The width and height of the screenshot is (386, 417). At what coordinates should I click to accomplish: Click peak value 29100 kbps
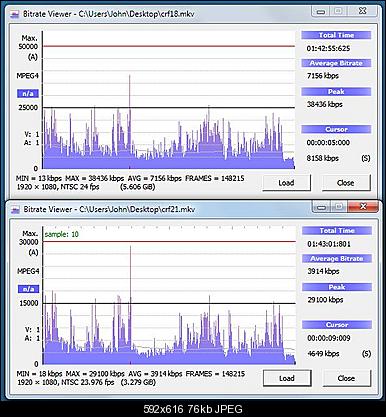point(325,300)
